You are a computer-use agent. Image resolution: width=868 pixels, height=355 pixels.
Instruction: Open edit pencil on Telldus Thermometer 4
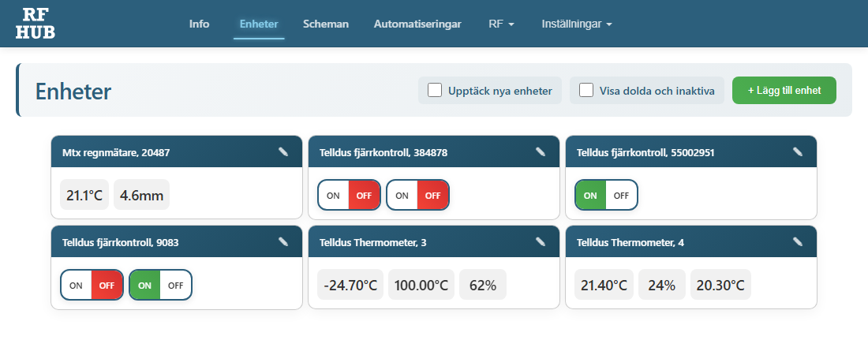click(797, 241)
